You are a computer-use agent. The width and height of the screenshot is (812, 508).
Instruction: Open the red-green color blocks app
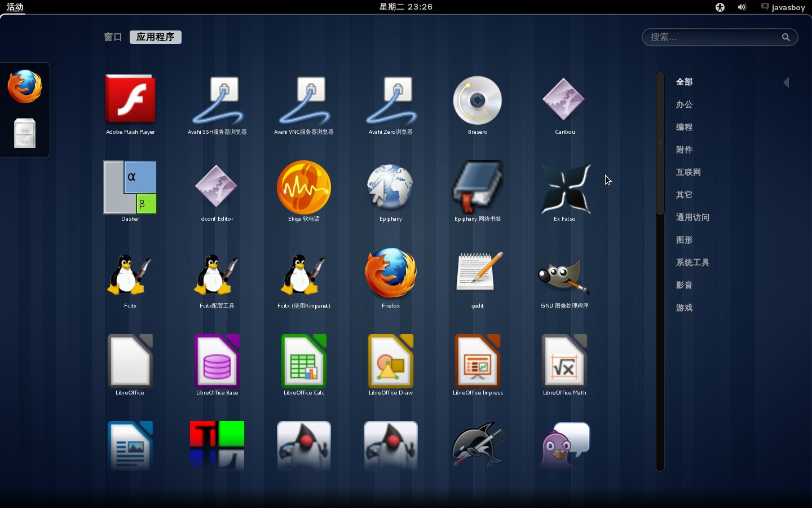pyautogui.click(x=217, y=446)
